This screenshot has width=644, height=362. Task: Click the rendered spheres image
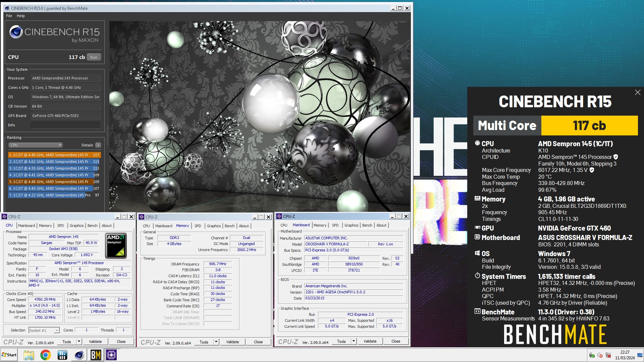260,116
